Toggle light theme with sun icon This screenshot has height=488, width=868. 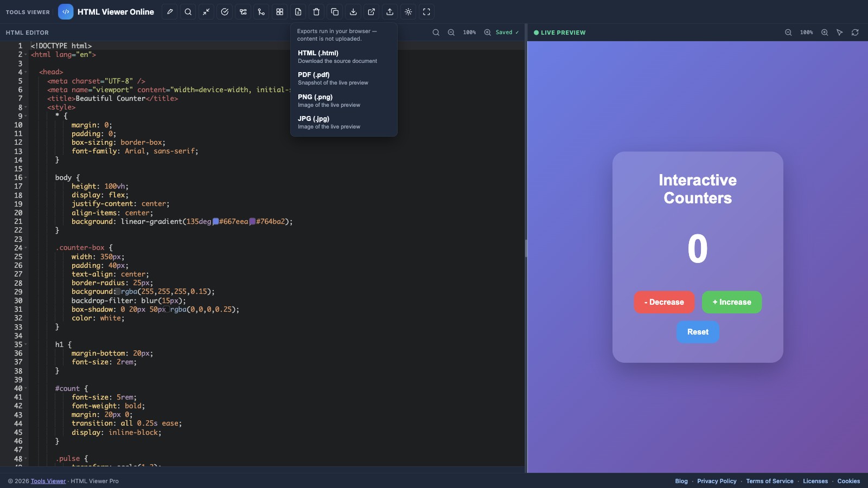(409, 12)
